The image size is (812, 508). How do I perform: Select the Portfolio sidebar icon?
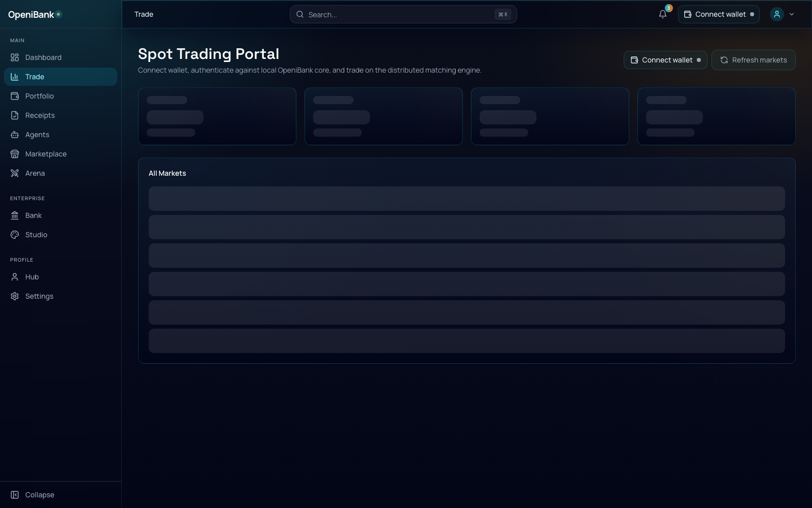coord(15,96)
